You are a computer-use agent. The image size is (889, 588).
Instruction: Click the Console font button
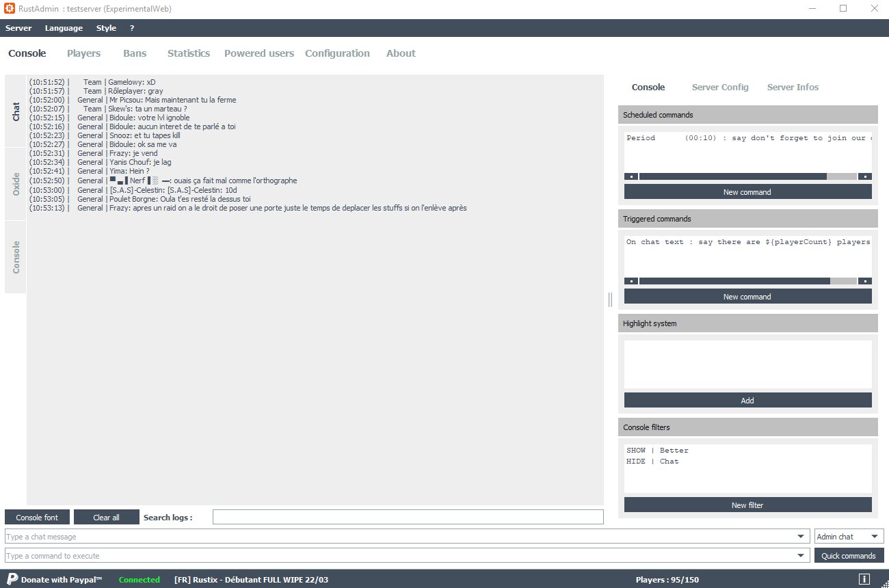pyautogui.click(x=38, y=518)
